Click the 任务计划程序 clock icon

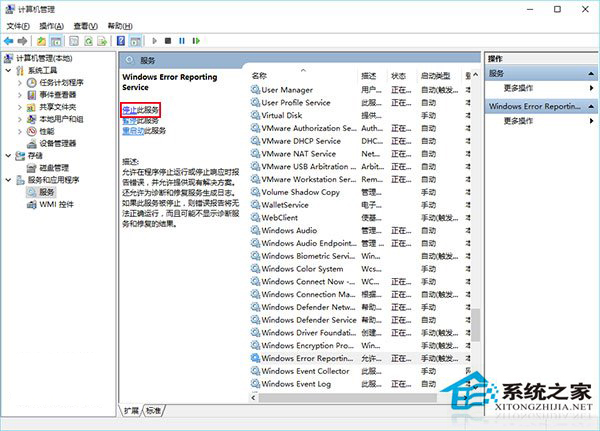[32, 83]
